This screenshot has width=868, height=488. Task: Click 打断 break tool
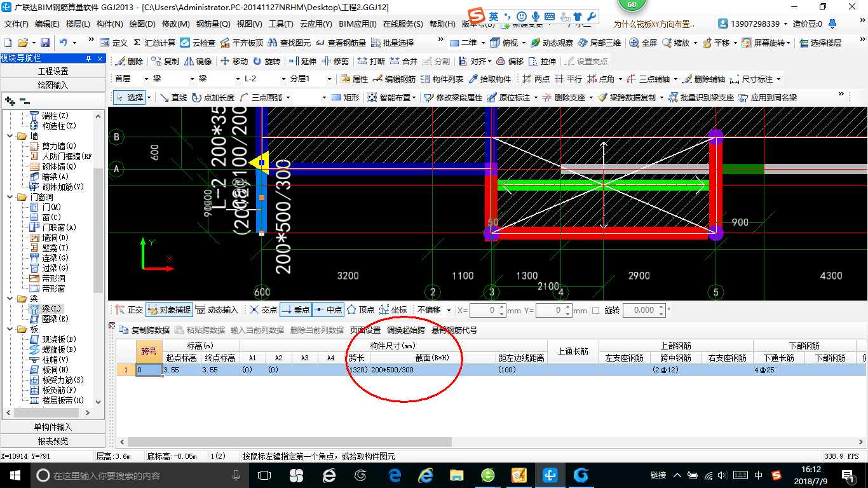tap(371, 62)
